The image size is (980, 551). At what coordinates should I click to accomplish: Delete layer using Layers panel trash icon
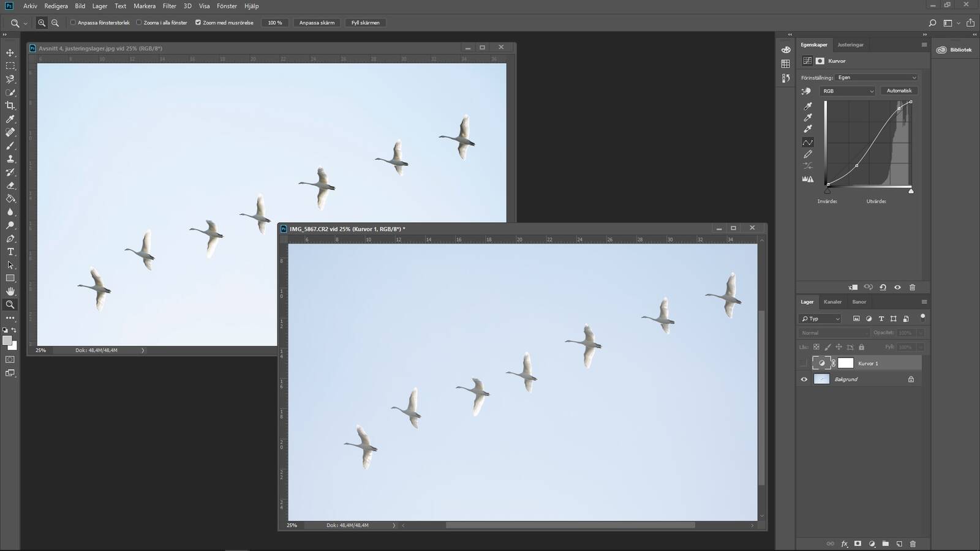click(x=913, y=544)
